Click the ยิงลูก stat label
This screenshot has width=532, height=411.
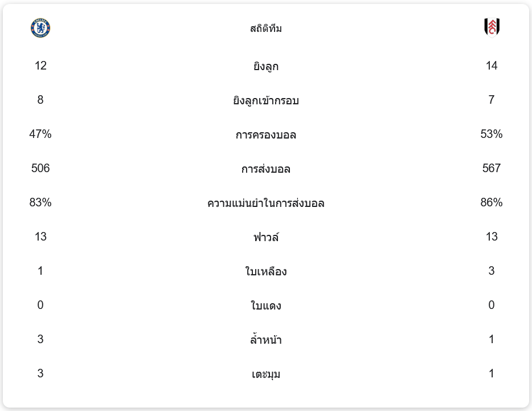click(x=266, y=67)
